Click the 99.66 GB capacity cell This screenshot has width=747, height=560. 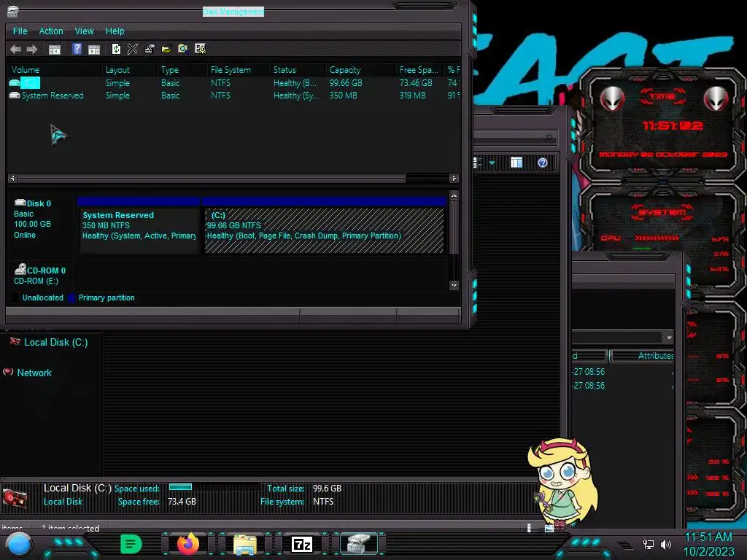coord(346,83)
